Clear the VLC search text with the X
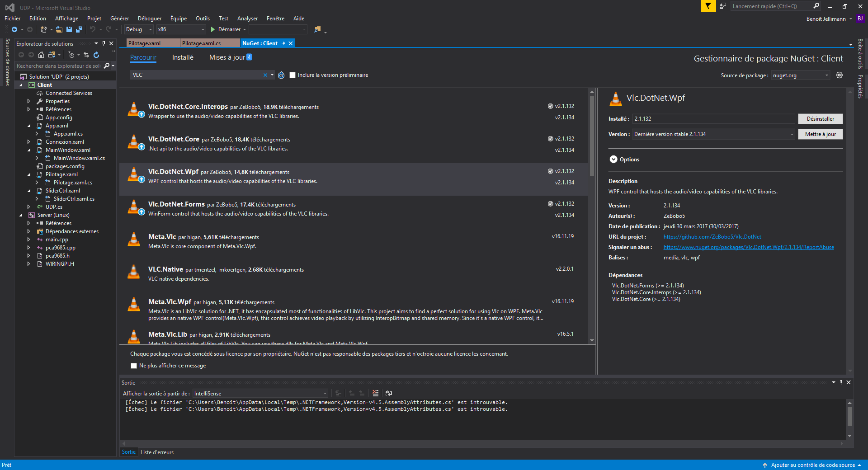868x470 pixels. coord(265,75)
